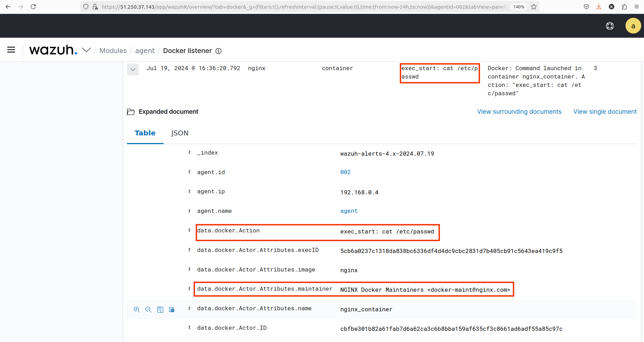Select the exec_start: cat /etc/passwd value in table
This screenshot has height=342, width=644.
point(387,231)
